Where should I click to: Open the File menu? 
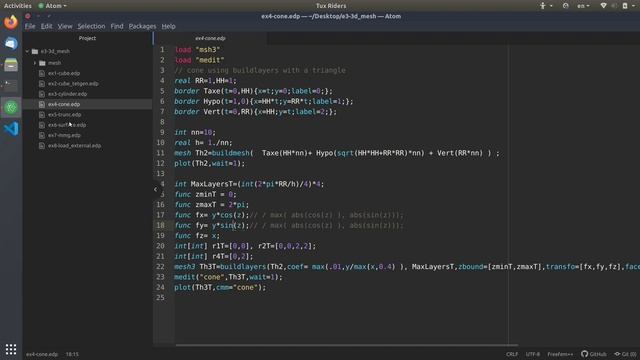click(x=30, y=26)
